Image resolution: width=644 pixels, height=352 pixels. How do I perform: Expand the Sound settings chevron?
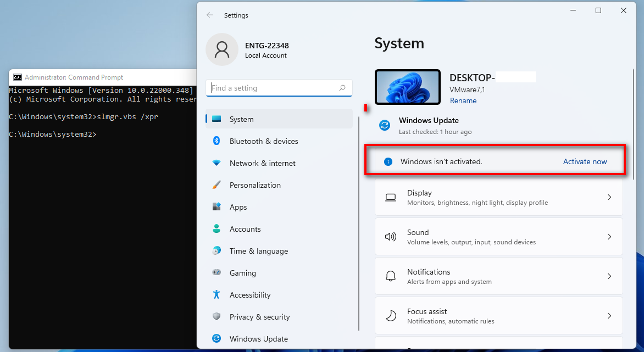[609, 237]
